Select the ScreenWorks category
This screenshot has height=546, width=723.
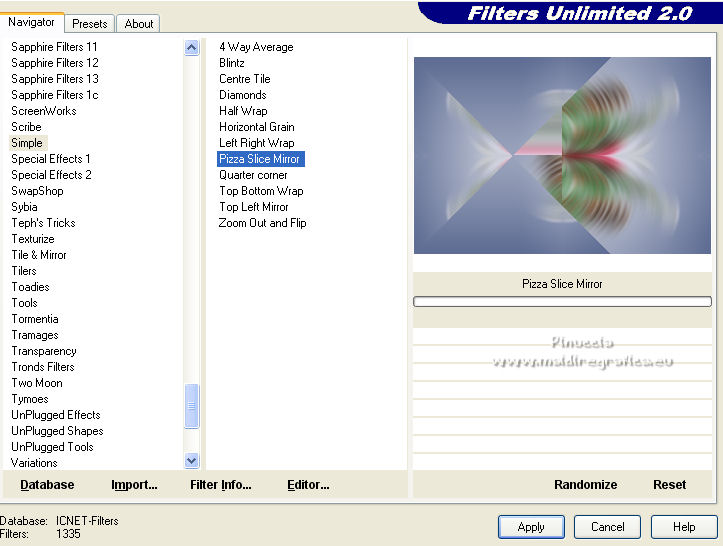[43, 111]
